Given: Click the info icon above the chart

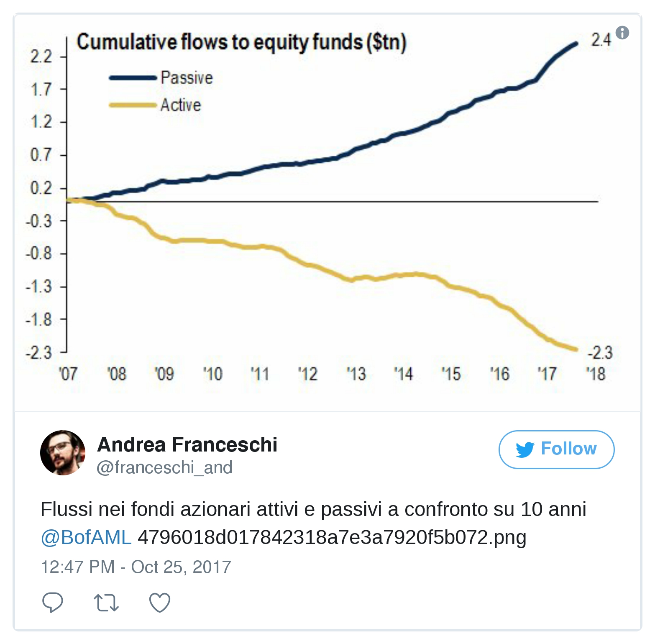Looking at the screenshot, I should pos(622,32).
